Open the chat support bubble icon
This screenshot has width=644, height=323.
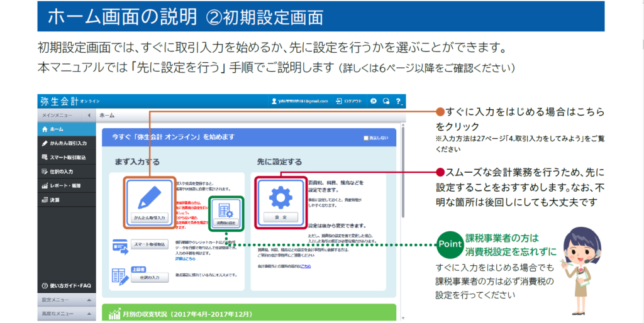386,101
